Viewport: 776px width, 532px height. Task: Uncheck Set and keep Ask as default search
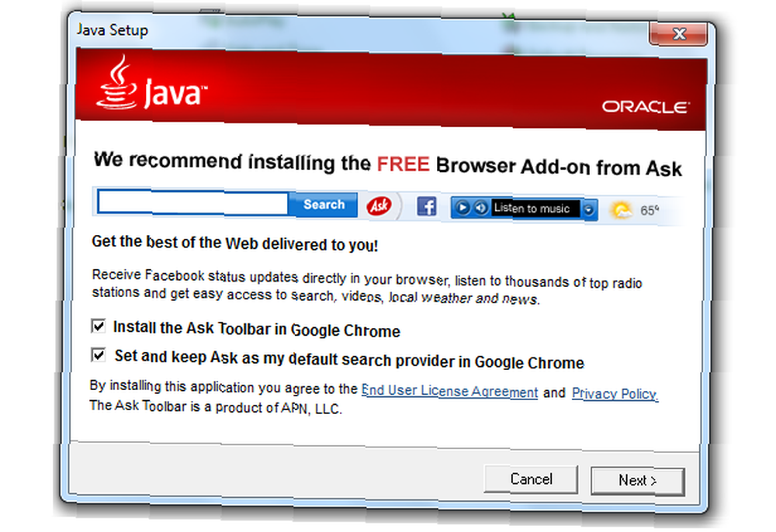coord(98,355)
